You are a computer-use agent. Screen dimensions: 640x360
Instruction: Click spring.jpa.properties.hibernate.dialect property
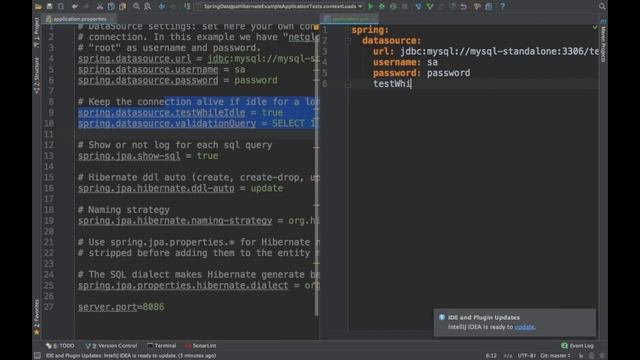pyautogui.click(x=183, y=285)
